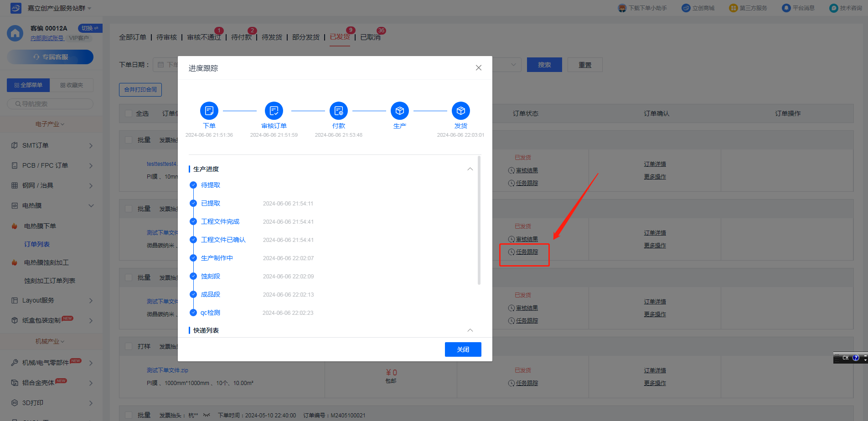Click the 搜索 button
868x421 pixels.
click(x=544, y=65)
